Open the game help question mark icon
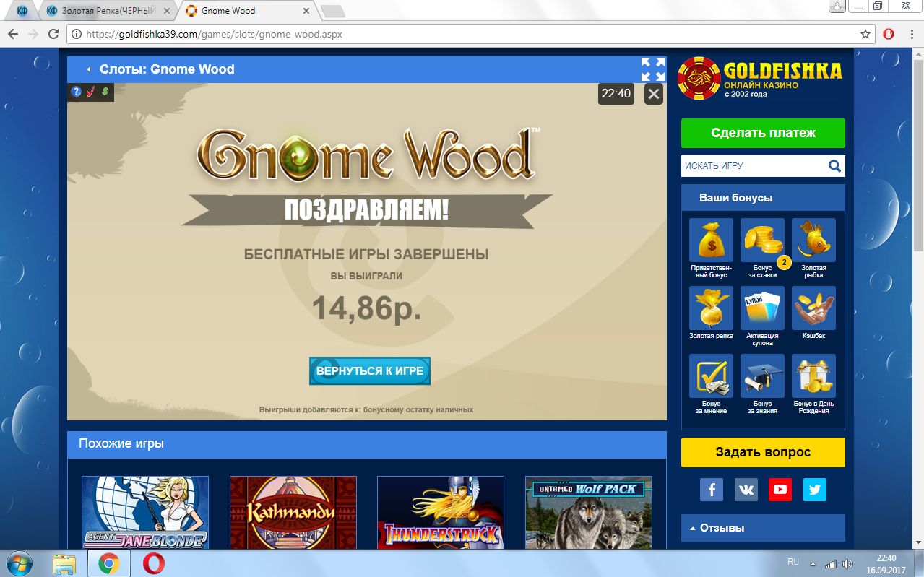 [x=75, y=92]
